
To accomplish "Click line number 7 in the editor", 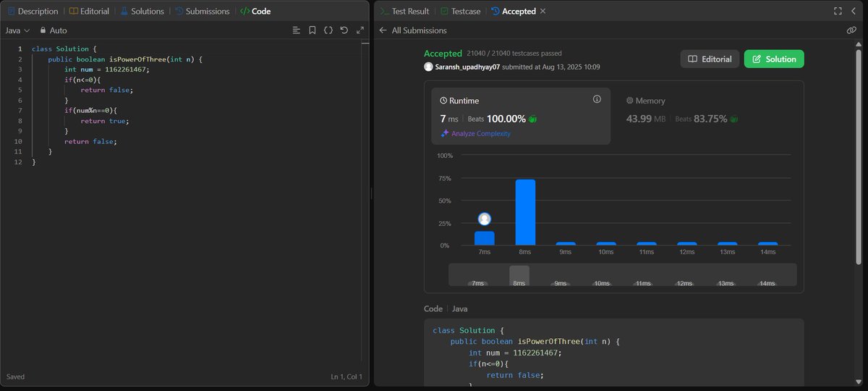I will (21, 110).
